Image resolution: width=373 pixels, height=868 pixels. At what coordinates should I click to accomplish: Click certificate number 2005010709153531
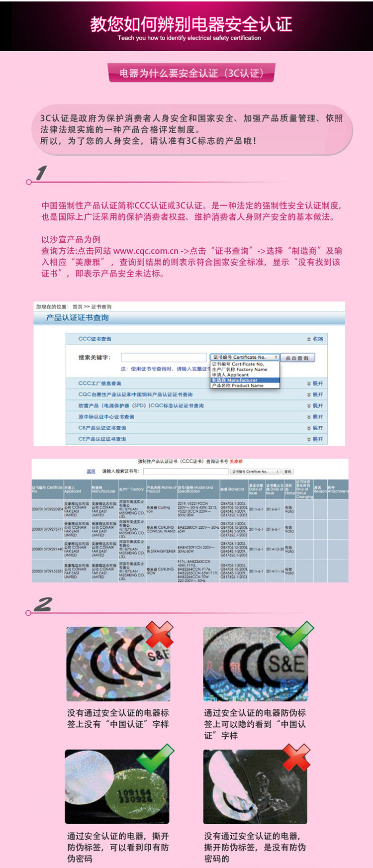point(47,571)
